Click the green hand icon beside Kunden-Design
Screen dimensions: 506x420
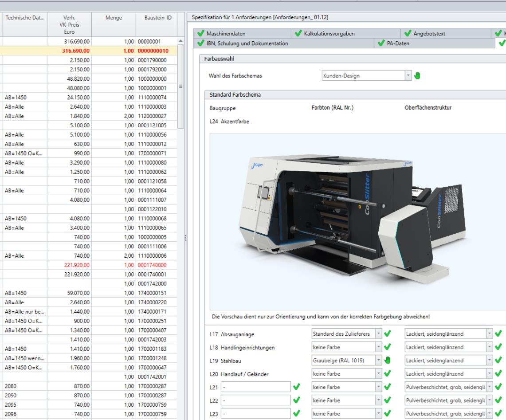pos(416,75)
